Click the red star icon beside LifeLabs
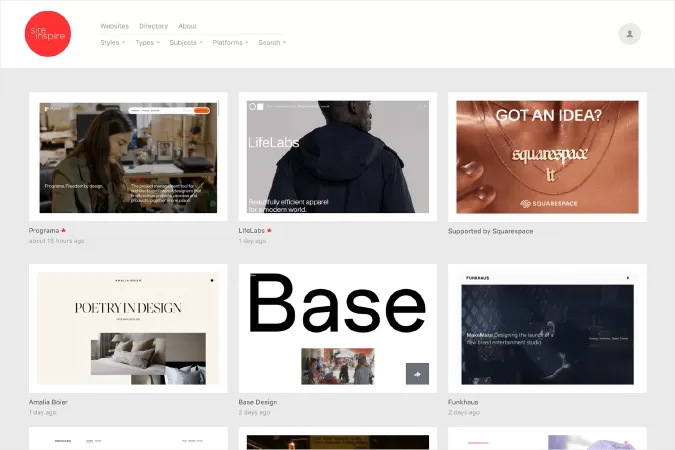 (x=269, y=230)
